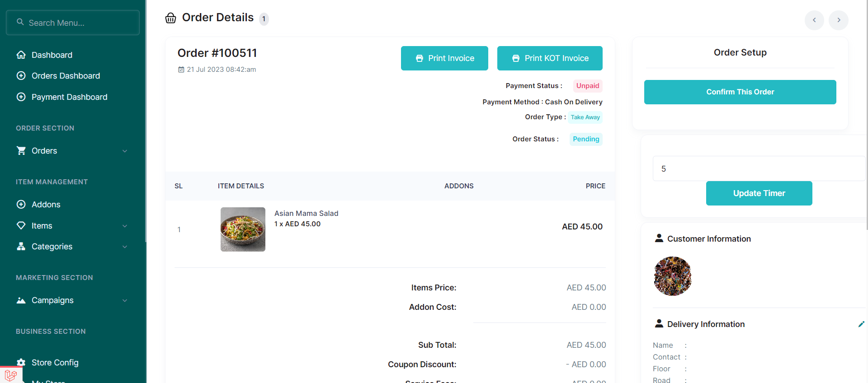The width and height of the screenshot is (868, 383).
Task: Expand the Items submenu chevron
Action: [x=125, y=226]
